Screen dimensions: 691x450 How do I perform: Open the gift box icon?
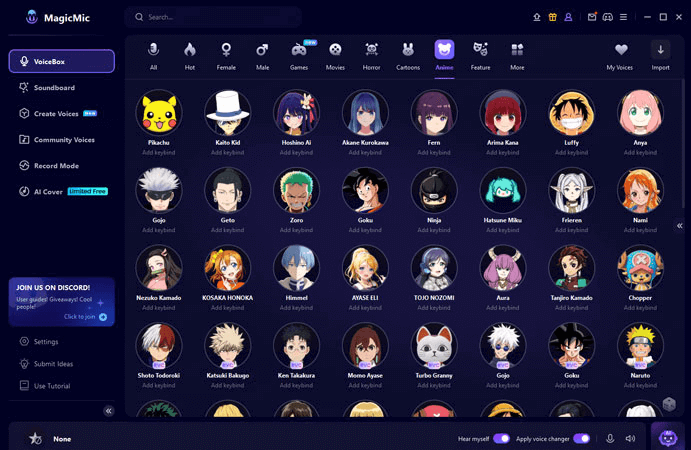(553, 17)
